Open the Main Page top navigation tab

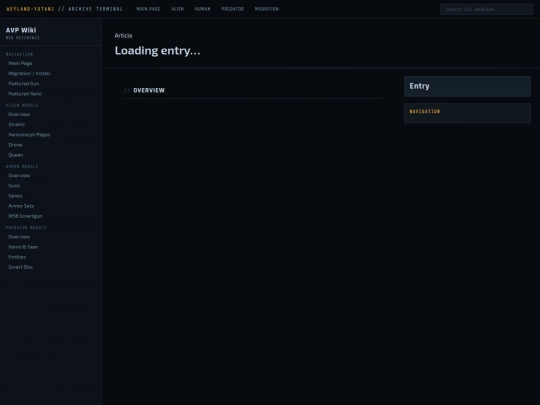(148, 9)
